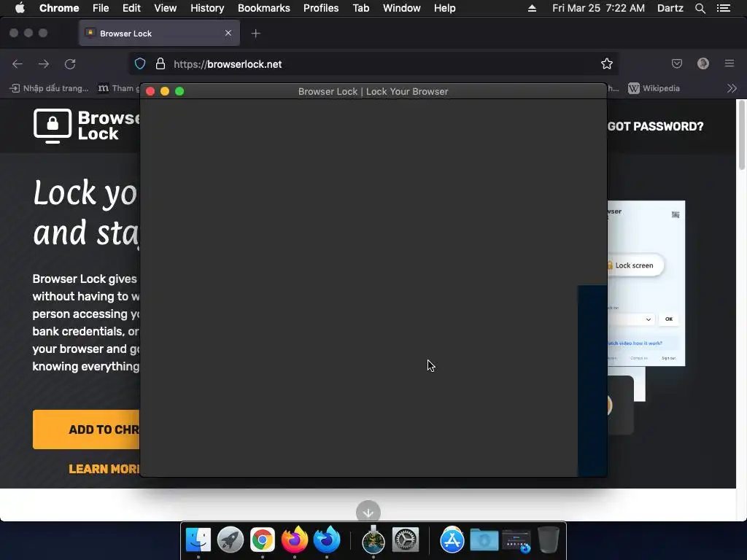Open the Nhập dấu trang bookmark
The image size is (747, 560).
[x=49, y=88]
